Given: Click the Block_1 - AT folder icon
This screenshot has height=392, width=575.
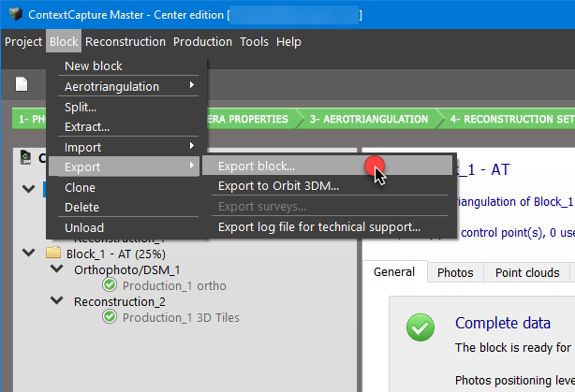Looking at the screenshot, I should [53, 253].
